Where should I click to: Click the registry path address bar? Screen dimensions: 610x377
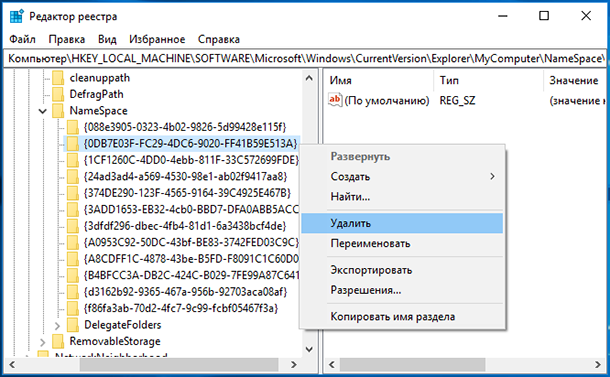point(306,58)
